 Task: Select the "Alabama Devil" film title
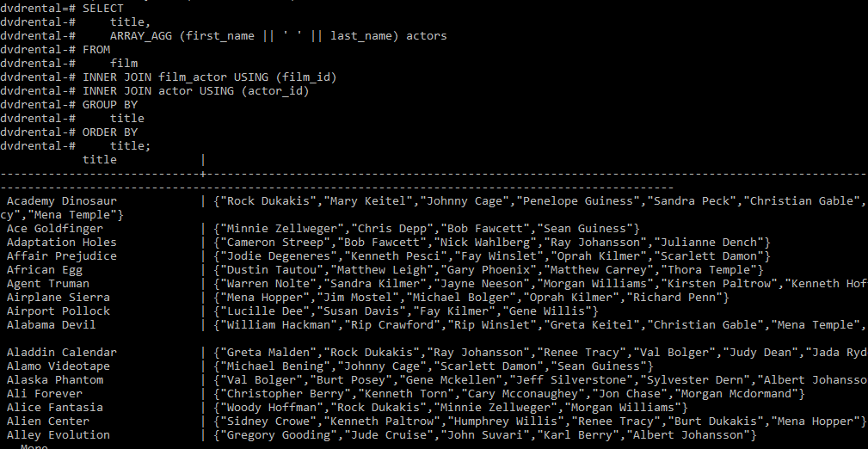click(51, 325)
